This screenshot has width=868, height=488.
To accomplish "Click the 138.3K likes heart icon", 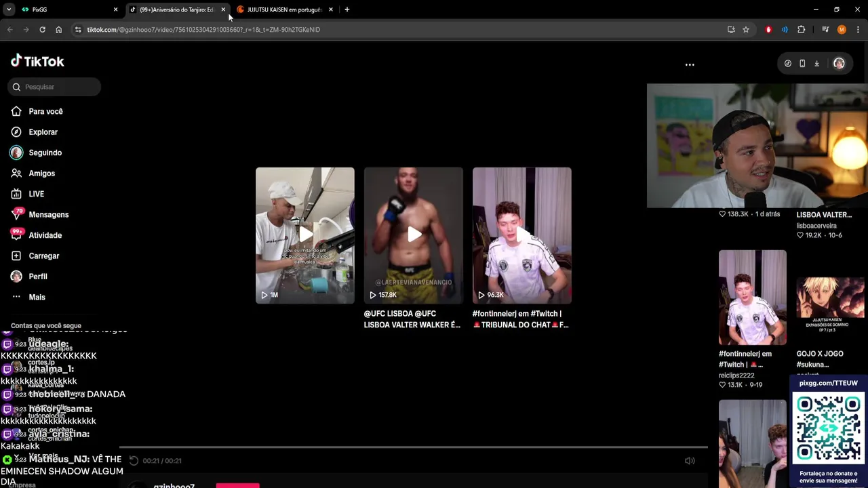I will coord(722,214).
